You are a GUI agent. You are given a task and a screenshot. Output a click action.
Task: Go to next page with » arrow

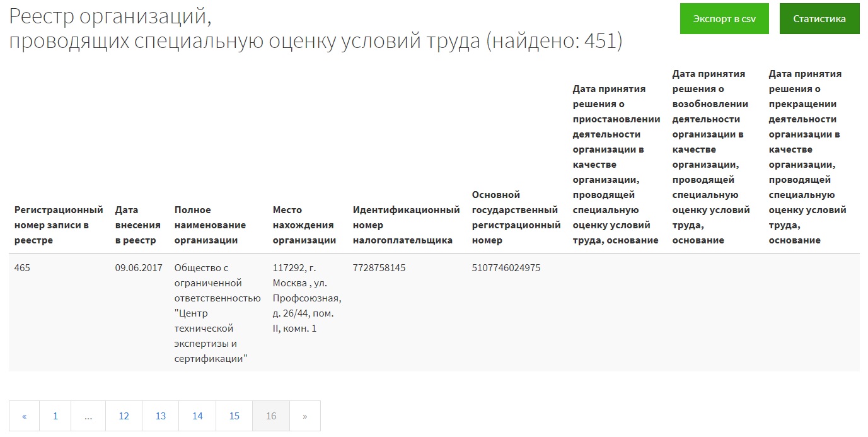coord(305,416)
